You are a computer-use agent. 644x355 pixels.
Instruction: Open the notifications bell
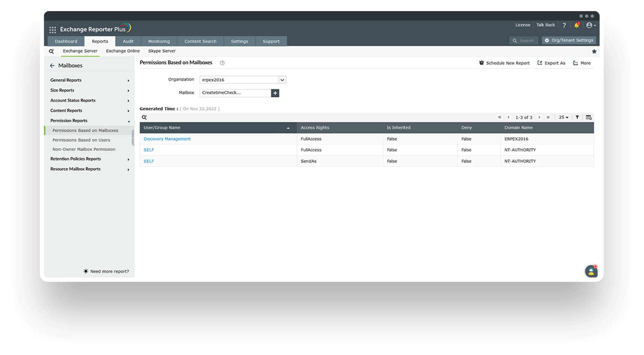click(x=577, y=25)
